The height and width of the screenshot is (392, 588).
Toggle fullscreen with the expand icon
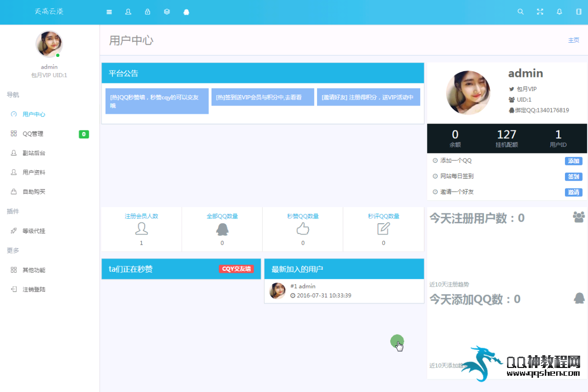[540, 12]
